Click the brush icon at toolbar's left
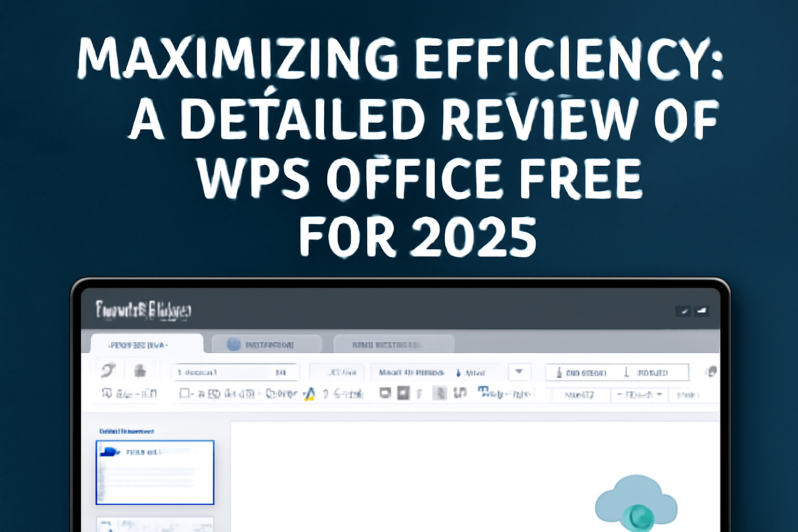798x532 pixels. pyautogui.click(x=108, y=370)
